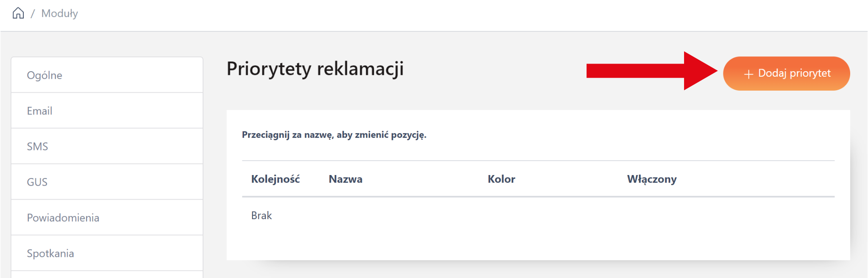Select the Spotkania sidebar item

[50, 253]
